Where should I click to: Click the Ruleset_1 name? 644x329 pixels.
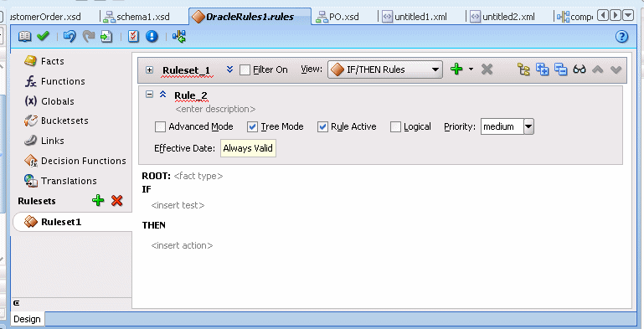(x=187, y=70)
